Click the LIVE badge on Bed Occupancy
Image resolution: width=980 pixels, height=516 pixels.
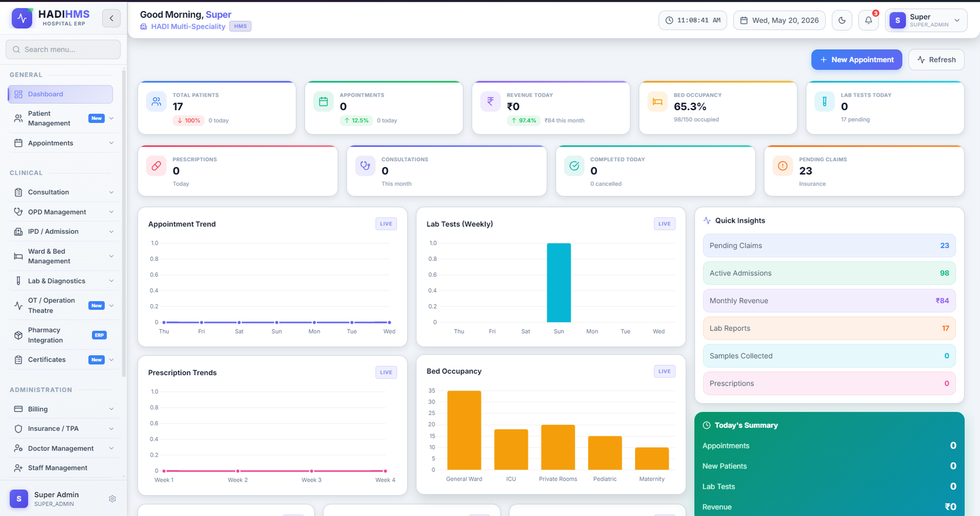(x=665, y=371)
